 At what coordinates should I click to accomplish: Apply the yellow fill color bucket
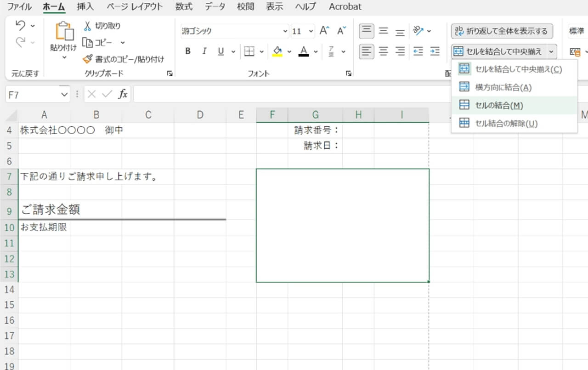(277, 51)
